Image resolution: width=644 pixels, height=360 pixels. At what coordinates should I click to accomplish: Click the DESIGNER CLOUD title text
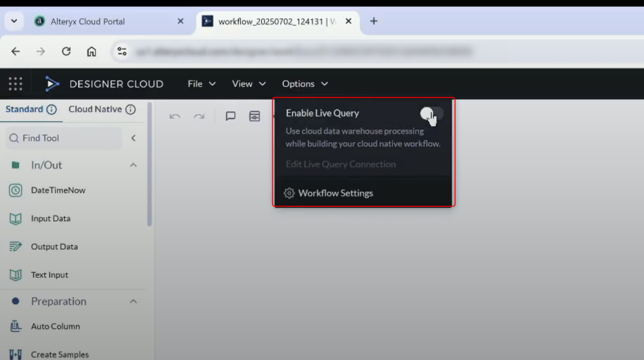pyautogui.click(x=116, y=84)
